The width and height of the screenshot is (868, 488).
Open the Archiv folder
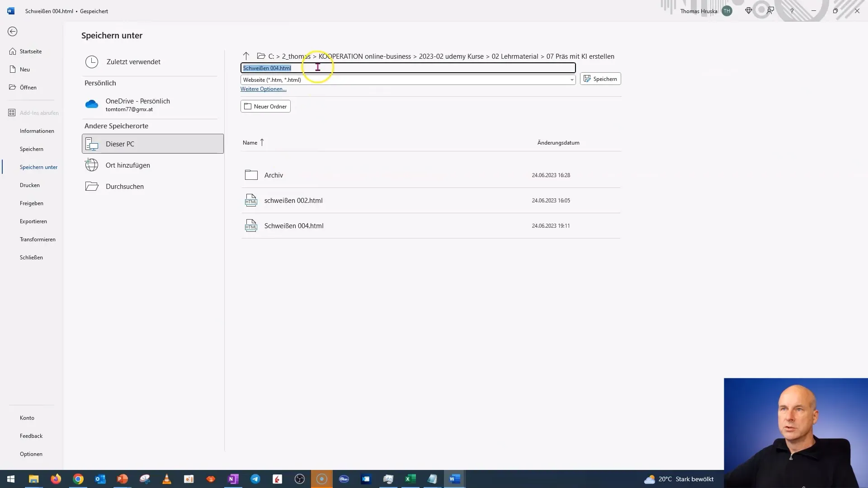click(x=430, y=175)
